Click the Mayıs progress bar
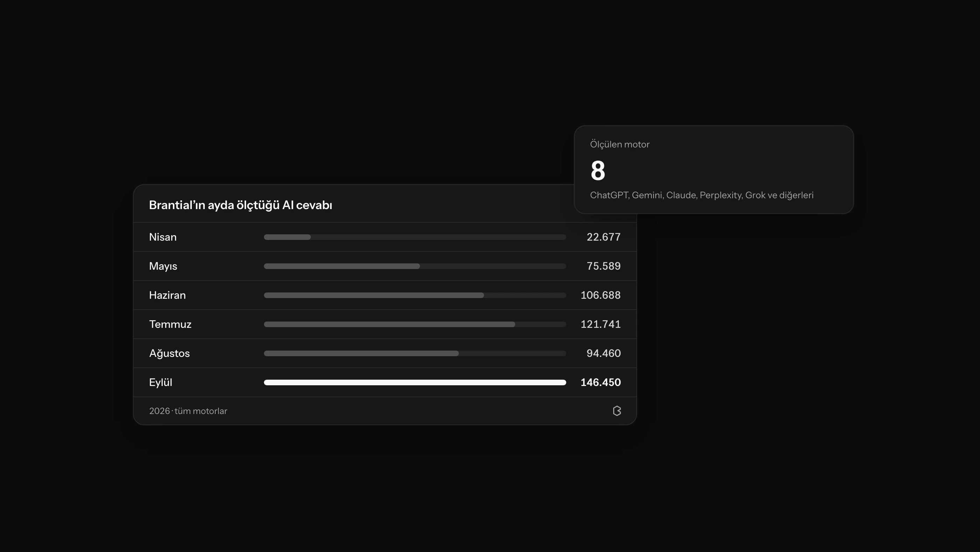 (415, 266)
